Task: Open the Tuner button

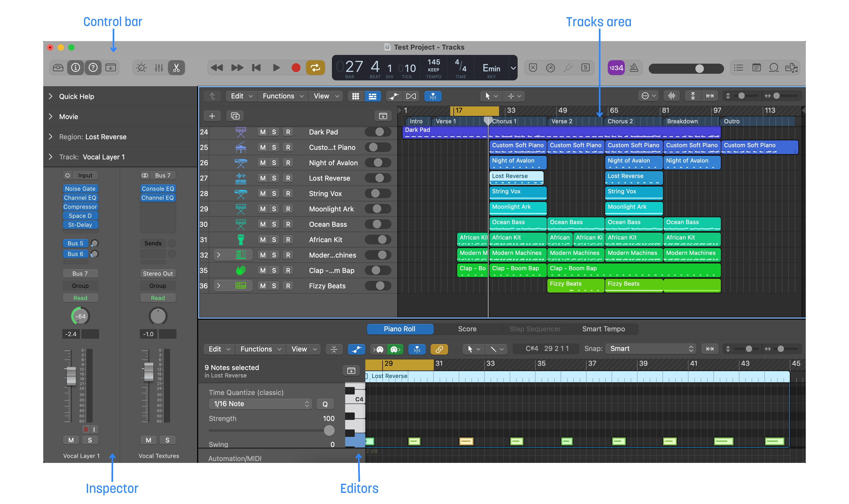Action: point(568,68)
